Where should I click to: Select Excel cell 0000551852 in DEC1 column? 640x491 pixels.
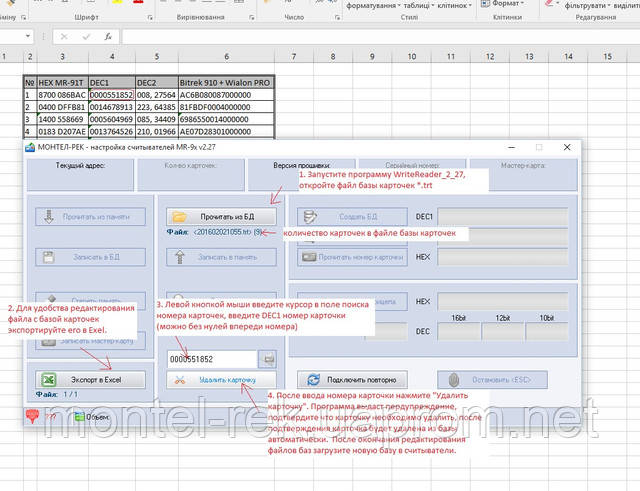[111, 95]
